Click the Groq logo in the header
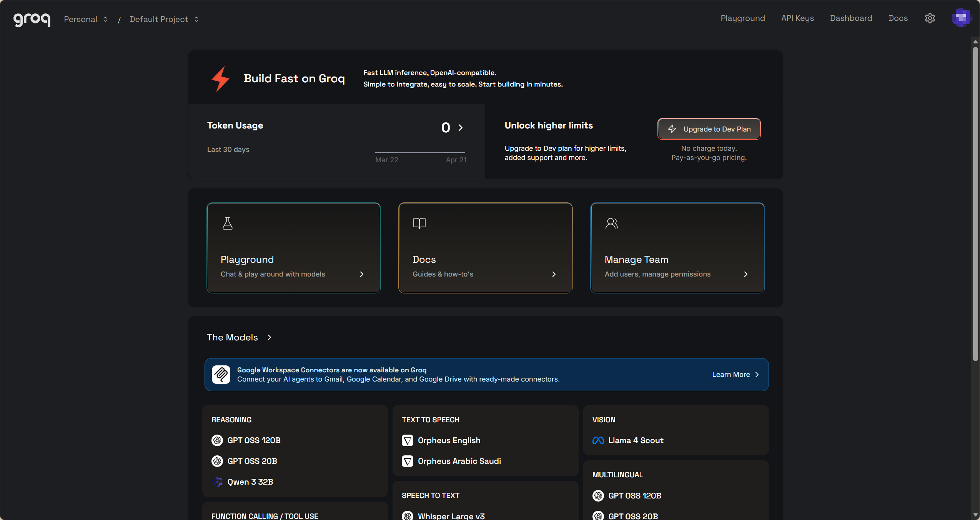 coord(32,20)
